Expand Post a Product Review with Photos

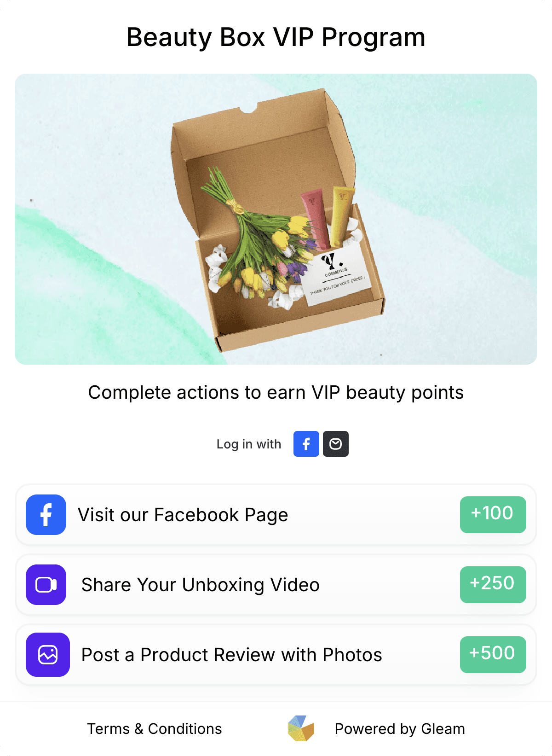click(276, 655)
